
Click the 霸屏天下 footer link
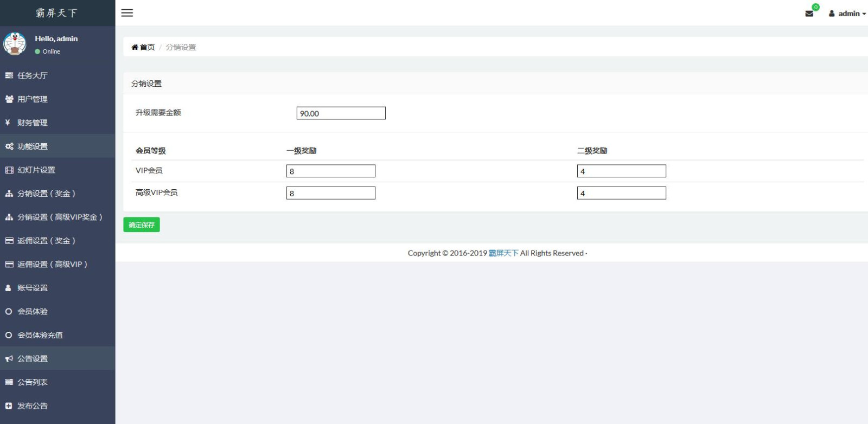click(x=503, y=253)
